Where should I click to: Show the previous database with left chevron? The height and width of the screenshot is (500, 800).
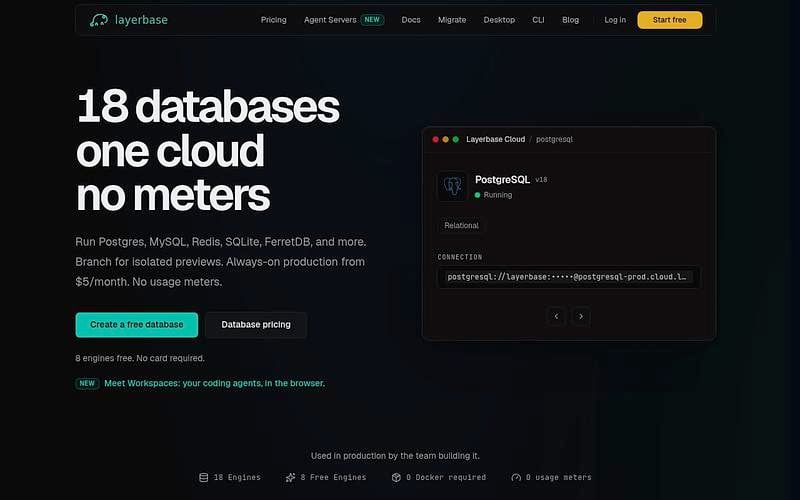pos(556,316)
